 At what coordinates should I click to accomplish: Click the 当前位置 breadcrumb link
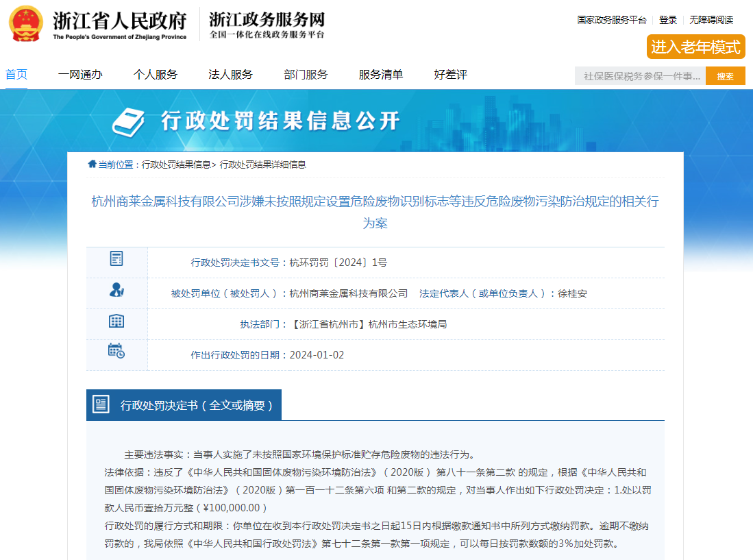[116, 165]
